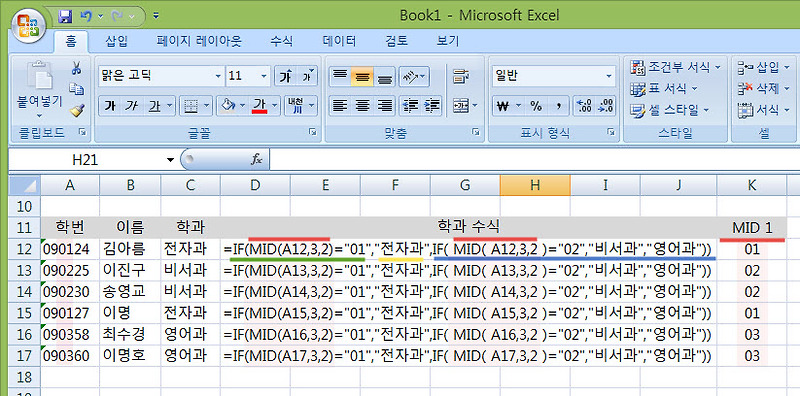This screenshot has height=396, width=800.
Task: Increase decimal places
Action: click(583, 106)
